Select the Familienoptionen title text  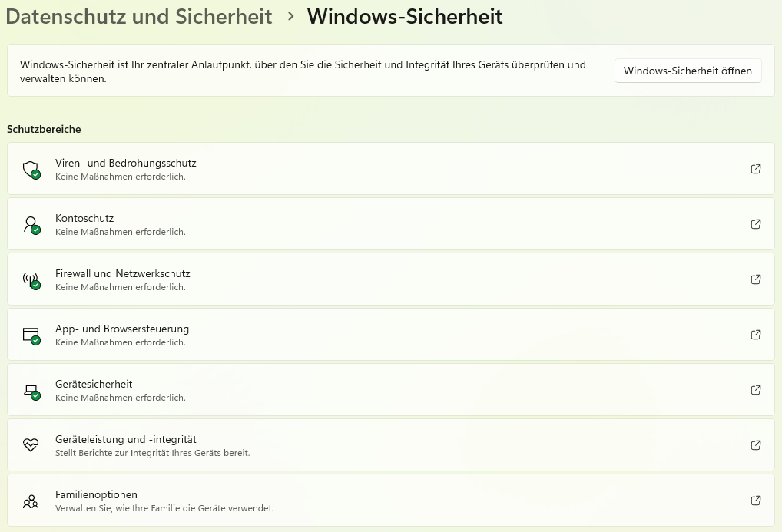[96, 495]
